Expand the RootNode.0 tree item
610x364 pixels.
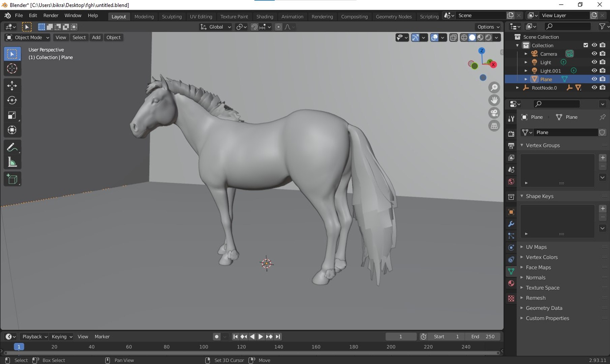tap(517, 88)
